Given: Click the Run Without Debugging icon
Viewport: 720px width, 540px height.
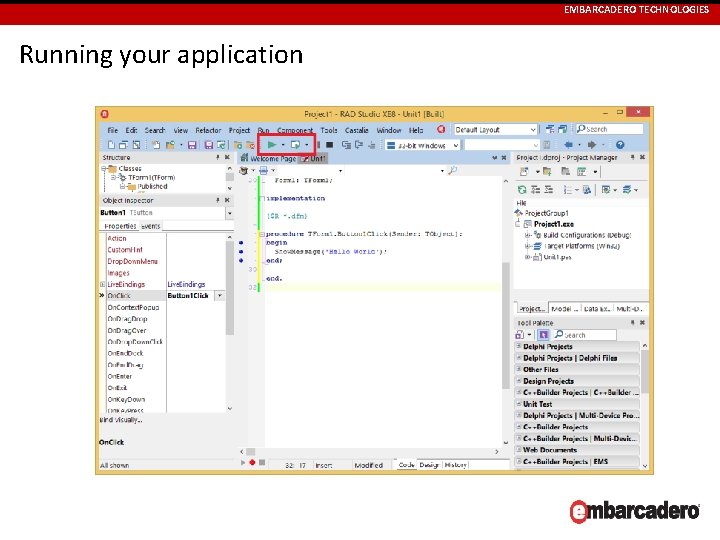Looking at the screenshot, I should [x=295, y=145].
